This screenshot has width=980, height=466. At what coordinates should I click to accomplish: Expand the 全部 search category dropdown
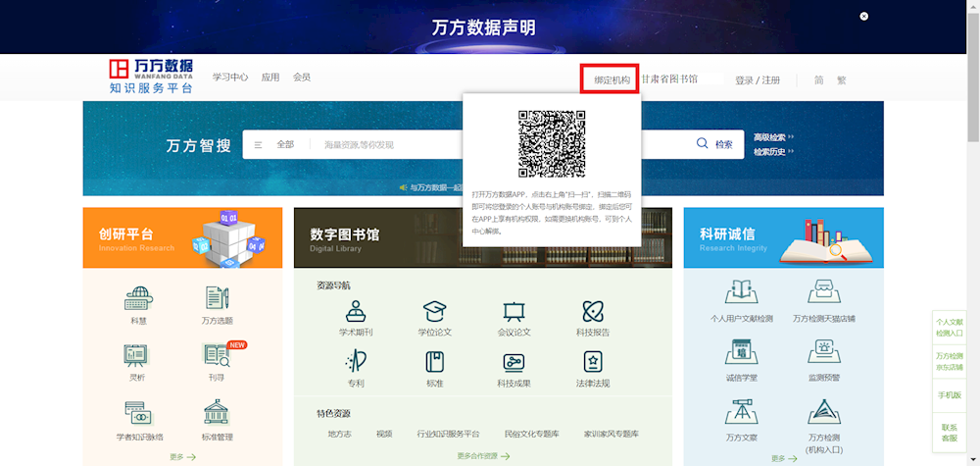(275, 144)
